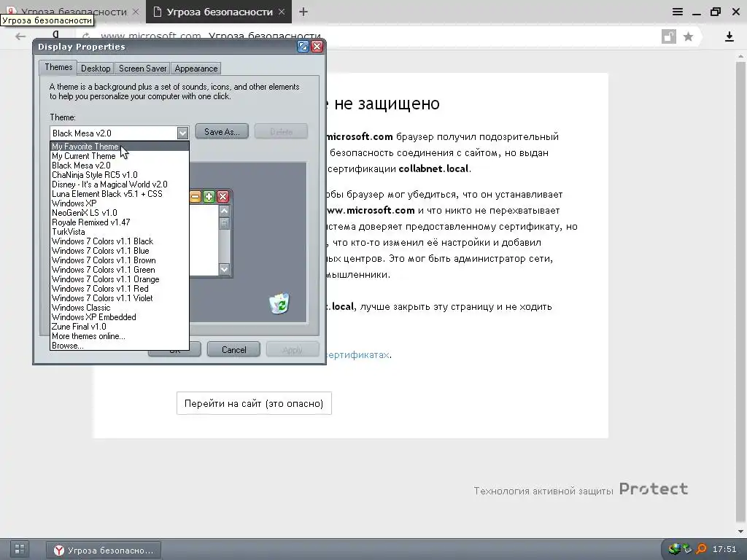Select Black Mesa v2.0 in theme list
Viewport: 747px width, 560px height.
(x=120, y=166)
